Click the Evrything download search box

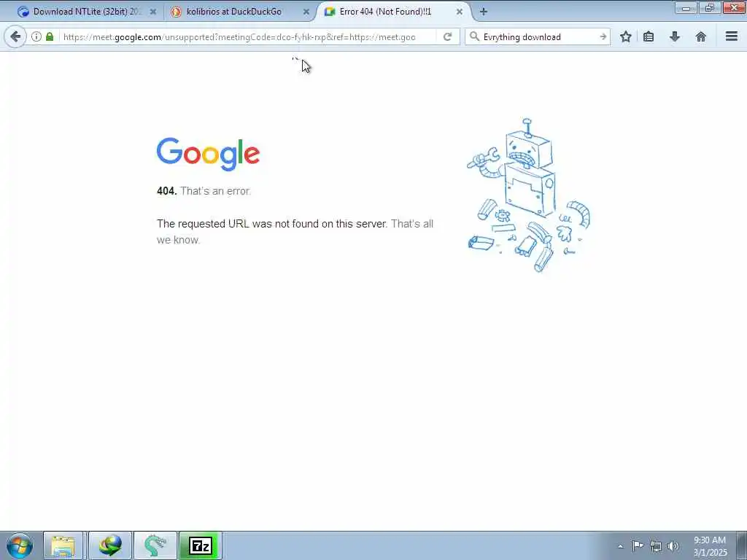pyautogui.click(x=538, y=36)
